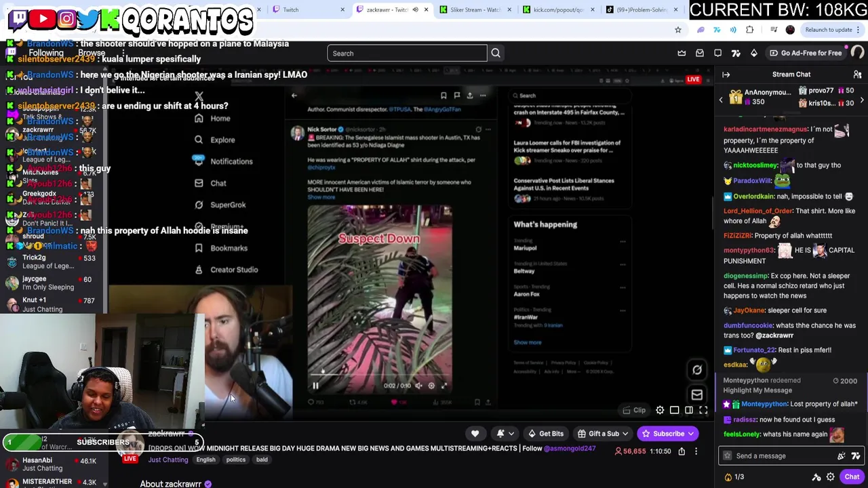Open Chrome media control icon
Image resolution: width=868 pixels, height=488 pixels.
[x=774, y=30]
